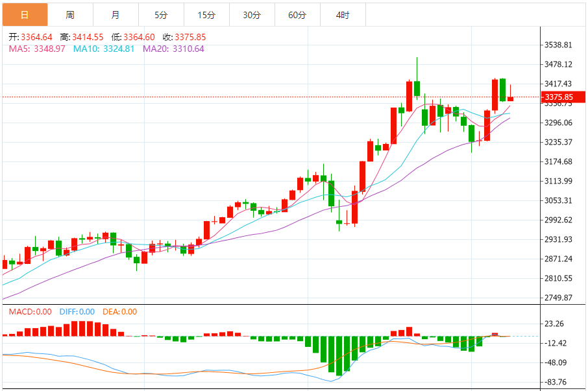Click the 3235.37 price axis label

pyautogui.click(x=558, y=142)
